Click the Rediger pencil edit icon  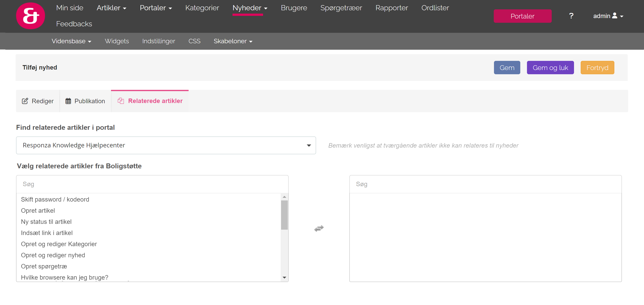(25, 101)
